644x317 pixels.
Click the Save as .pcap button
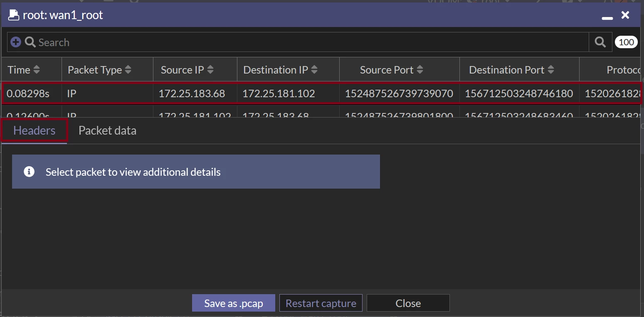[x=234, y=303]
